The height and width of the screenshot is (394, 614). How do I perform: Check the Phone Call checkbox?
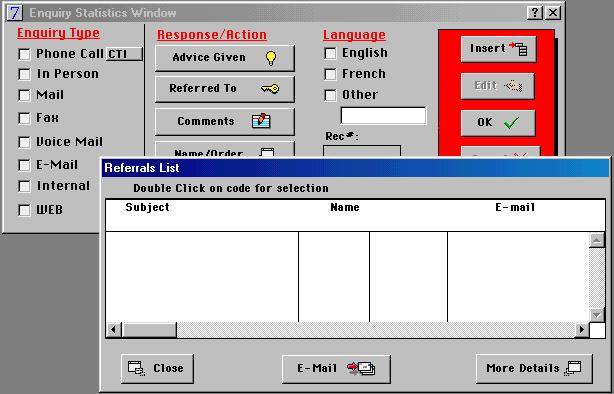point(24,54)
